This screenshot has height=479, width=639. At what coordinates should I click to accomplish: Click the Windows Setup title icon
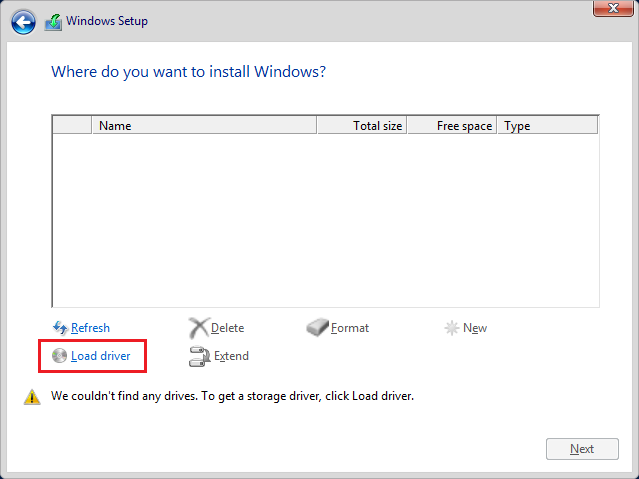[x=53, y=22]
